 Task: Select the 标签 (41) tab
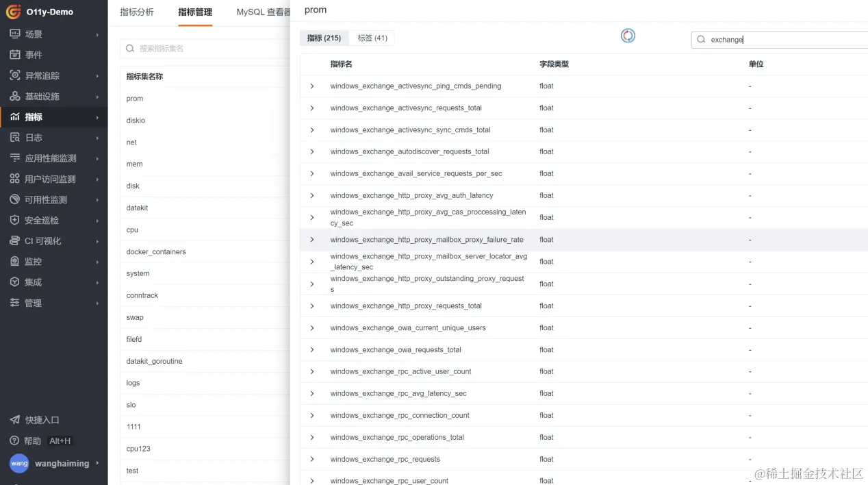(372, 38)
